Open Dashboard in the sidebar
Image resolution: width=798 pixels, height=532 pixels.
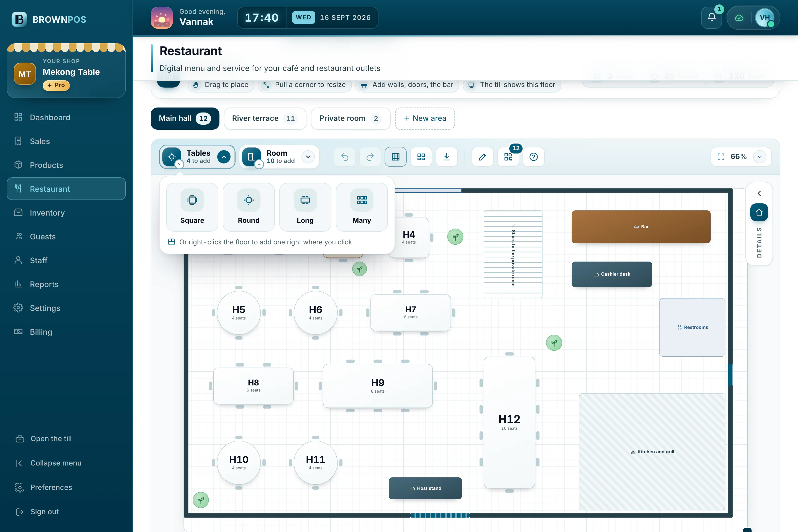coord(66,117)
